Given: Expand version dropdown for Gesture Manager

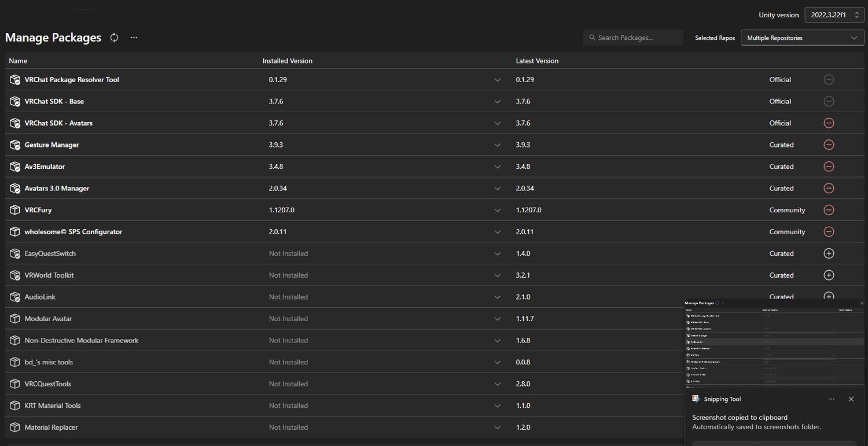Looking at the screenshot, I should pos(498,145).
